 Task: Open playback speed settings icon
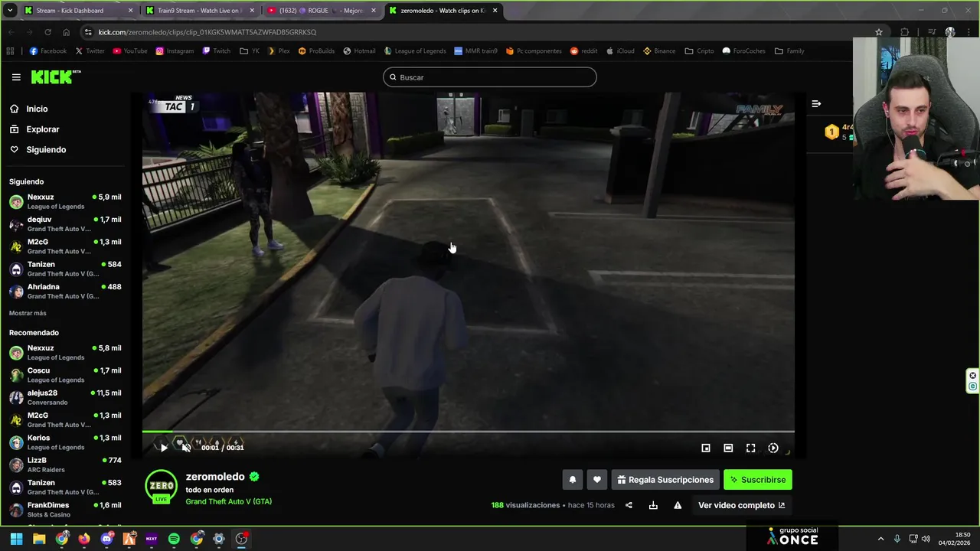click(773, 448)
